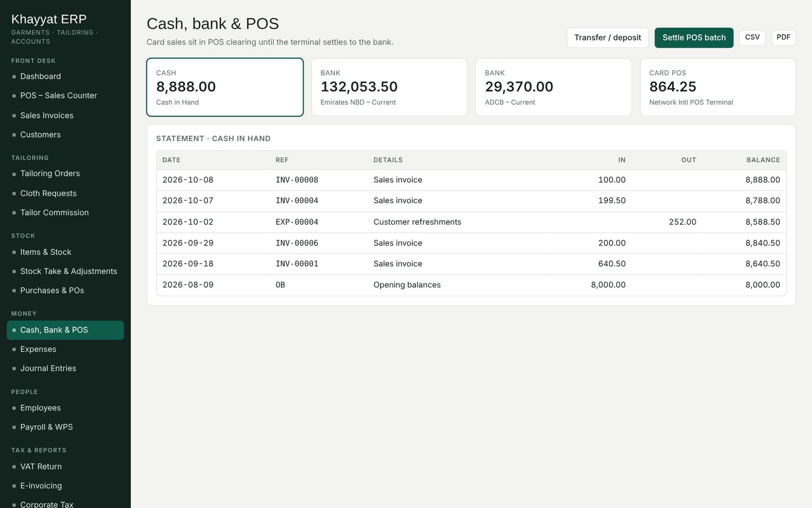Open the Customers section
Viewport: 812px width, 508px height.
pyautogui.click(x=65, y=134)
